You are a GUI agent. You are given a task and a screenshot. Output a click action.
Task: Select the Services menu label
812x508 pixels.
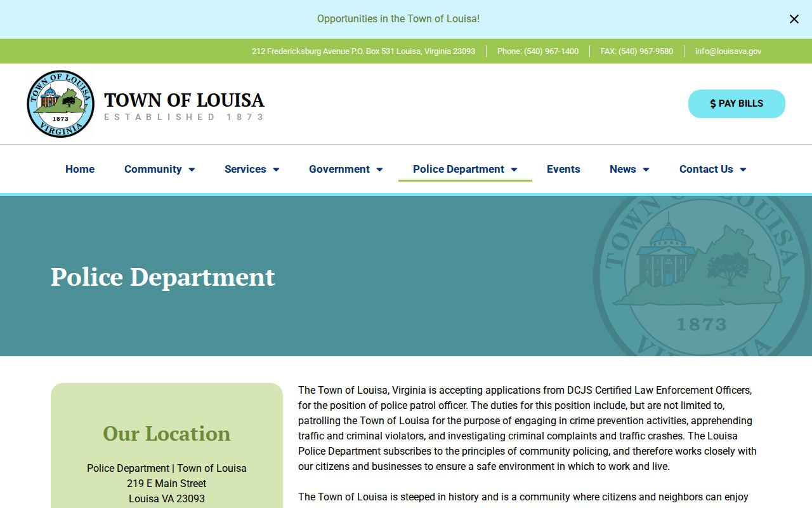coord(246,169)
